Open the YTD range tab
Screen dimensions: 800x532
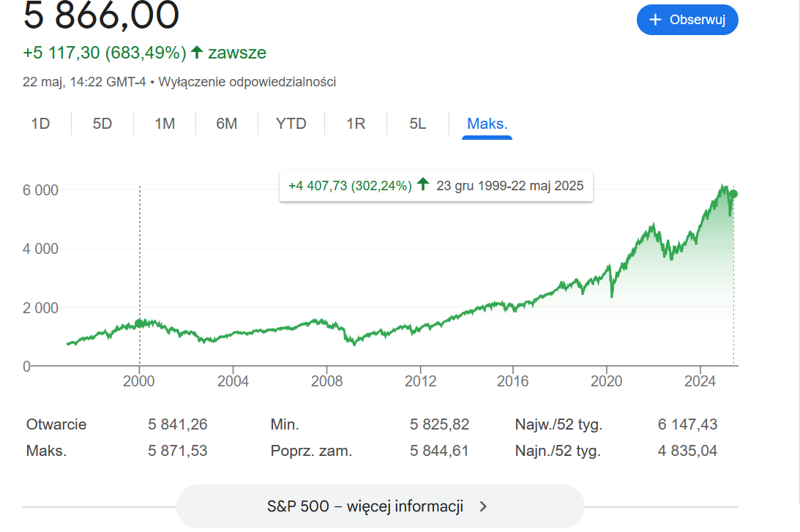pos(291,124)
